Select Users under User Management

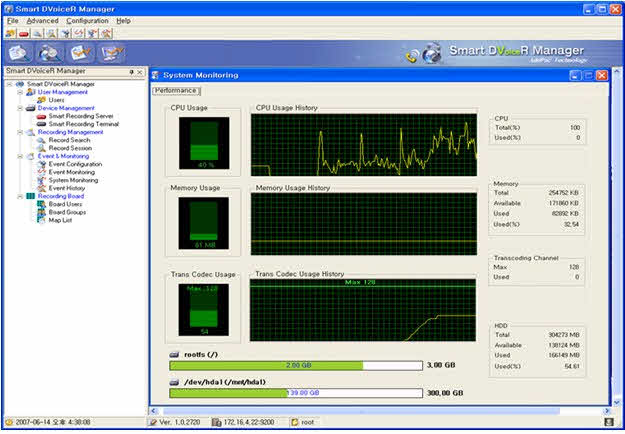click(x=56, y=100)
